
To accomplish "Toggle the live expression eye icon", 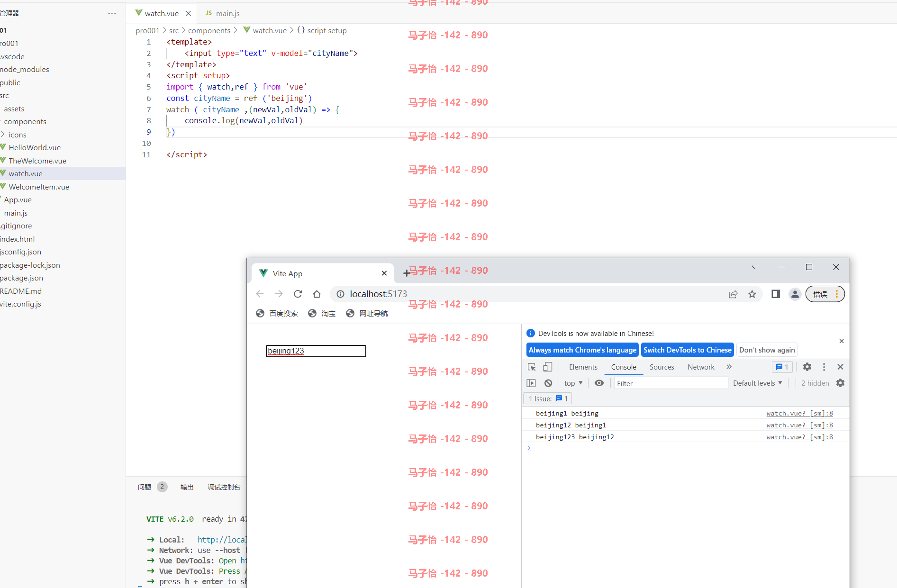I will pos(599,383).
